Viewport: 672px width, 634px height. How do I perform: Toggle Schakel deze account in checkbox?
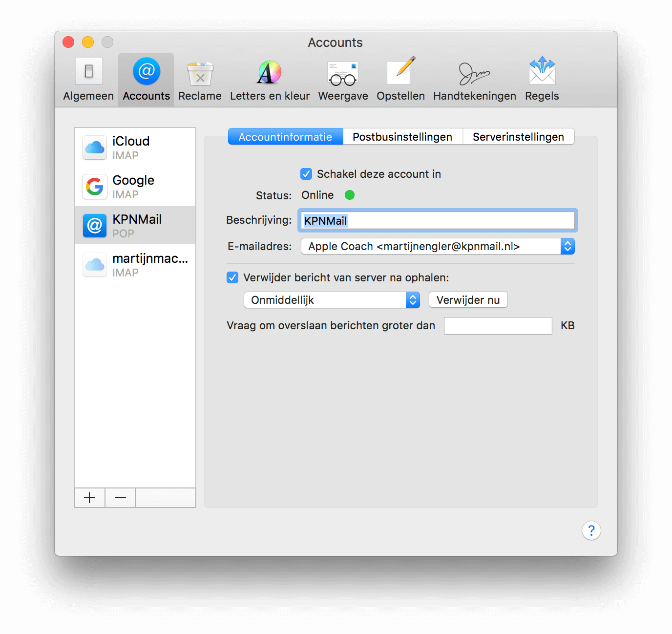(306, 174)
